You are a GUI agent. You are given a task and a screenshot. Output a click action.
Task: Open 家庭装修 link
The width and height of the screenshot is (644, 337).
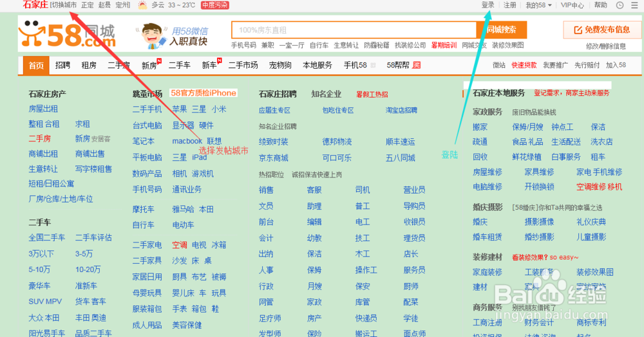pos(488,272)
